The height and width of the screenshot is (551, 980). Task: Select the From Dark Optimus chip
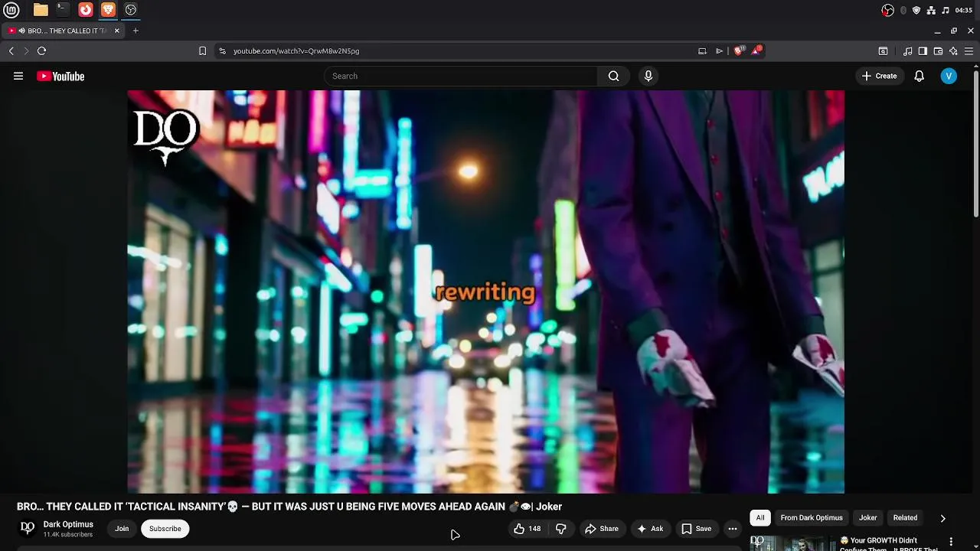tap(812, 518)
